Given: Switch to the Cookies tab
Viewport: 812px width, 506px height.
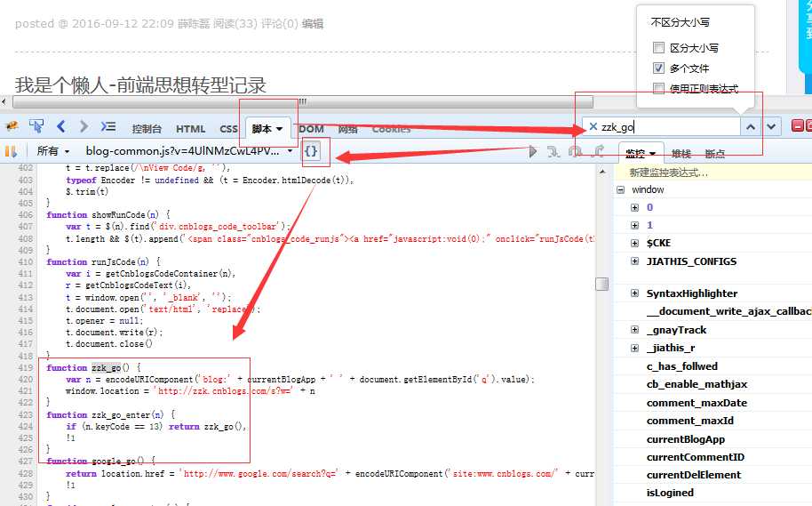Looking at the screenshot, I should click(x=391, y=129).
